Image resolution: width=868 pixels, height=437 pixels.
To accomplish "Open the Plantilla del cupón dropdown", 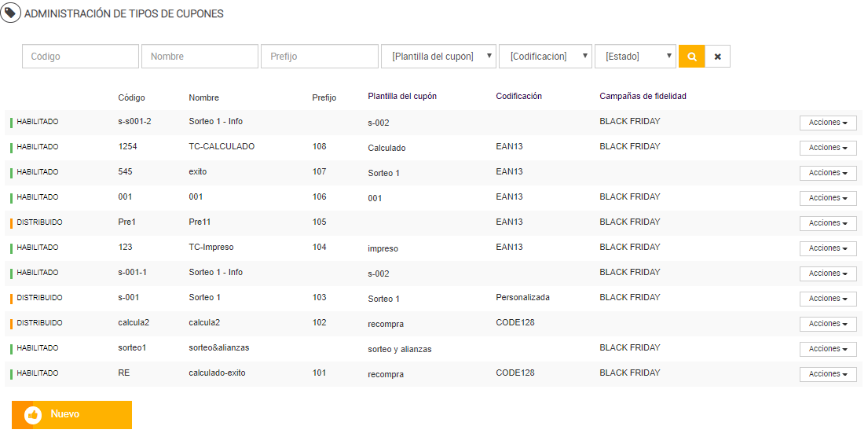I will point(438,57).
